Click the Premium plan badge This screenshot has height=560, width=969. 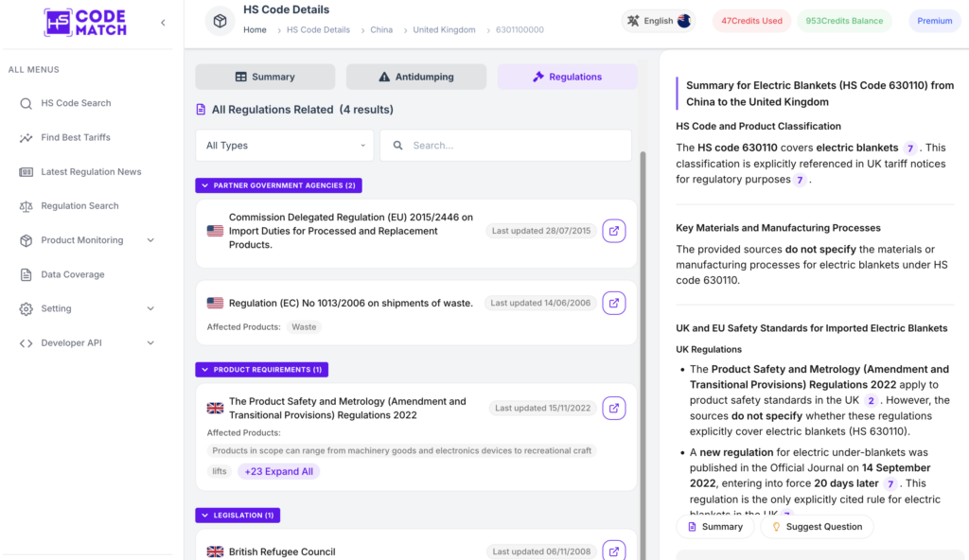(934, 21)
